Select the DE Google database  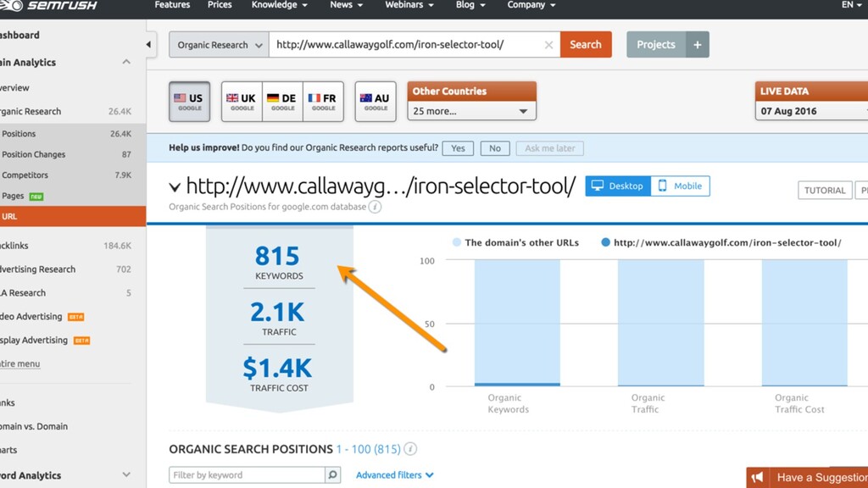click(x=282, y=102)
